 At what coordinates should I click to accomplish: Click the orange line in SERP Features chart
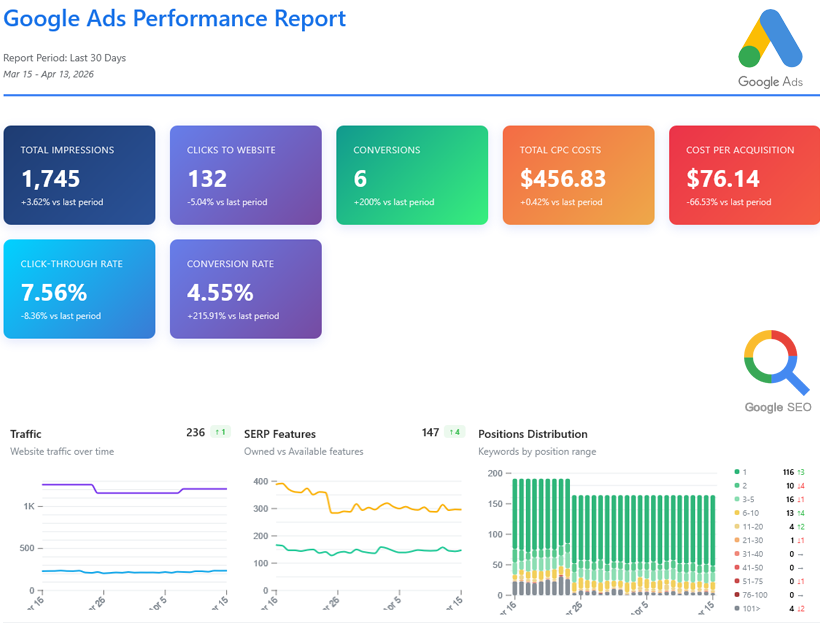(x=400, y=507)
